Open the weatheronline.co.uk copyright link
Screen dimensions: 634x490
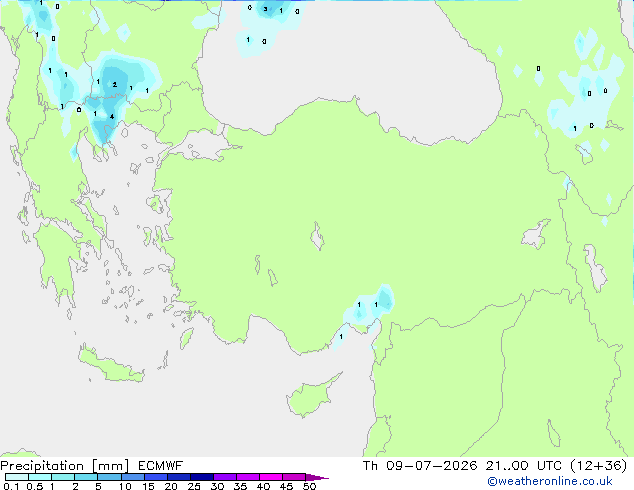pyautogui.click(x=550, y=481)
